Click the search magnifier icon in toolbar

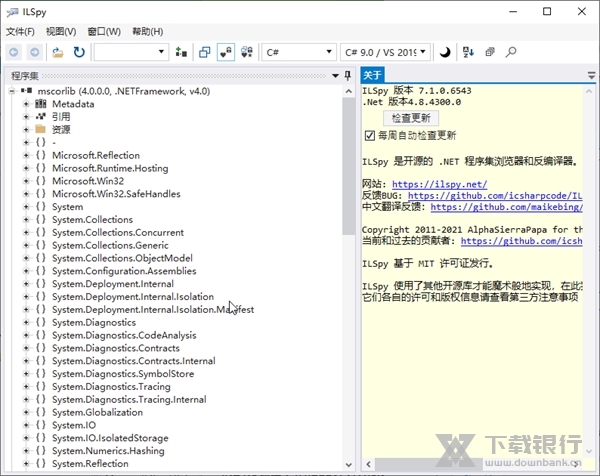(511, 52)
